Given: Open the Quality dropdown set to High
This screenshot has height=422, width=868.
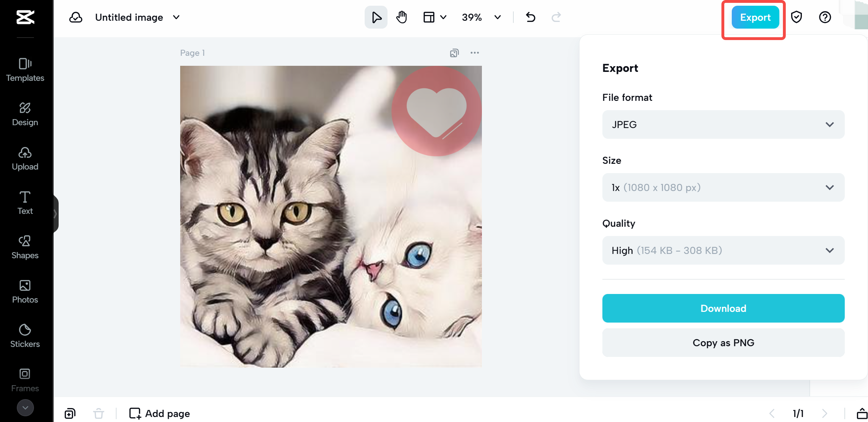Looking at the screenshot, I should click(722, 250).
